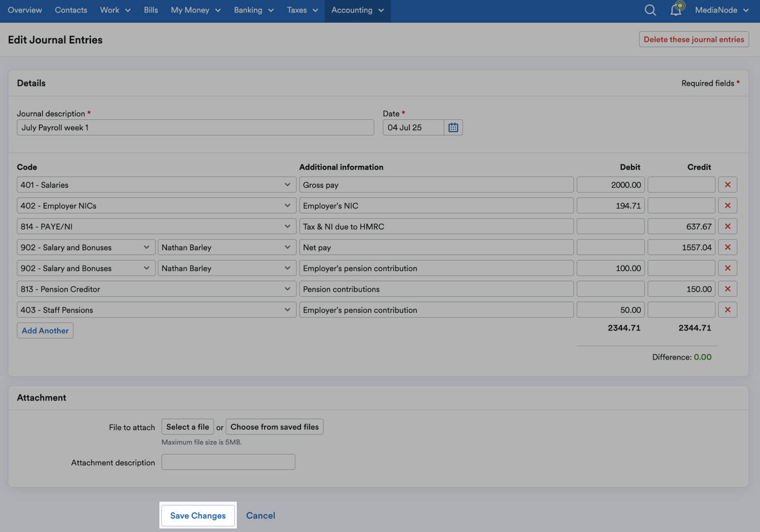Expand the Work menu

coord(115,10)
